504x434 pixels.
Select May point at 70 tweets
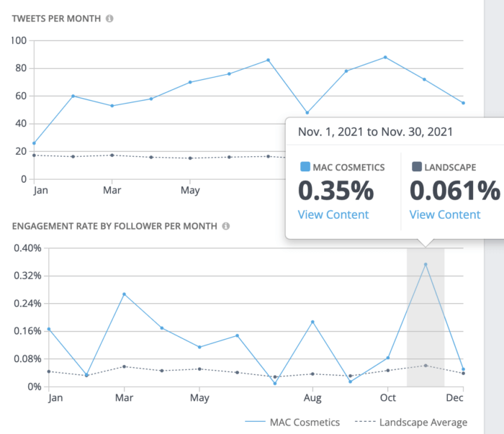(190, 82)
